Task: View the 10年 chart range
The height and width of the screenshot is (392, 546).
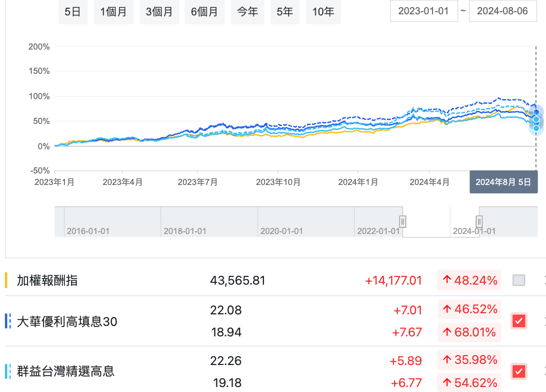Action: point(323,12)
